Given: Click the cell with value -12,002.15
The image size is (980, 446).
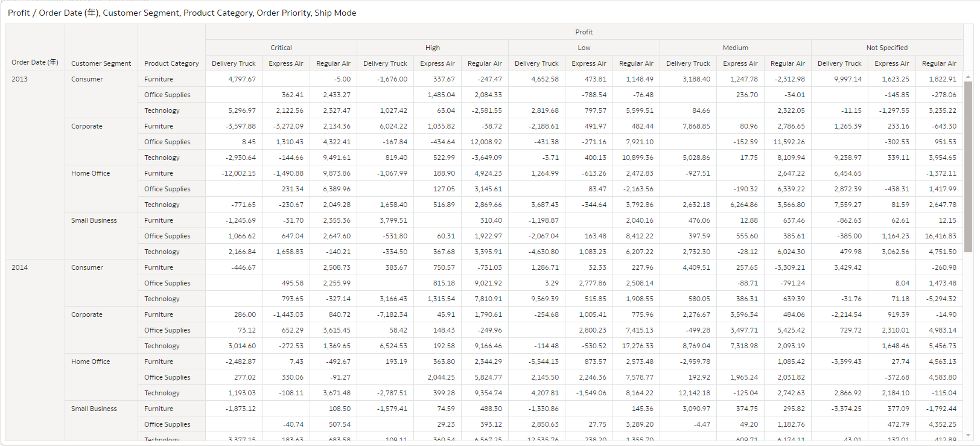Looking at the screenshot, I should [234, 173].
